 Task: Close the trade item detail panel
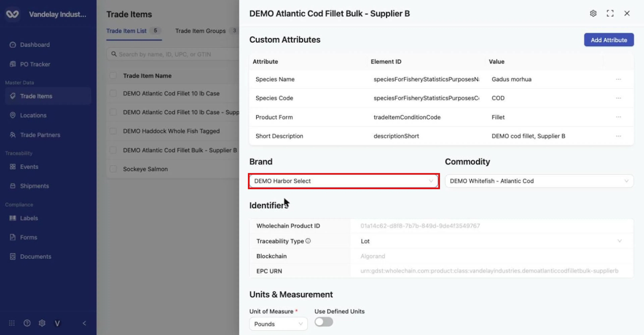point(627,13)
